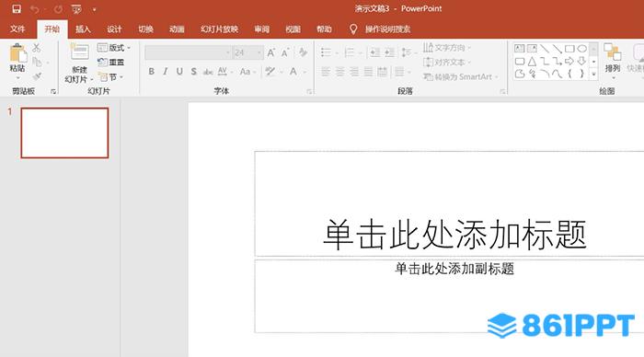Switch to the 幻灯片放映 tab
644x357 pixels.
tap(219, 29)
